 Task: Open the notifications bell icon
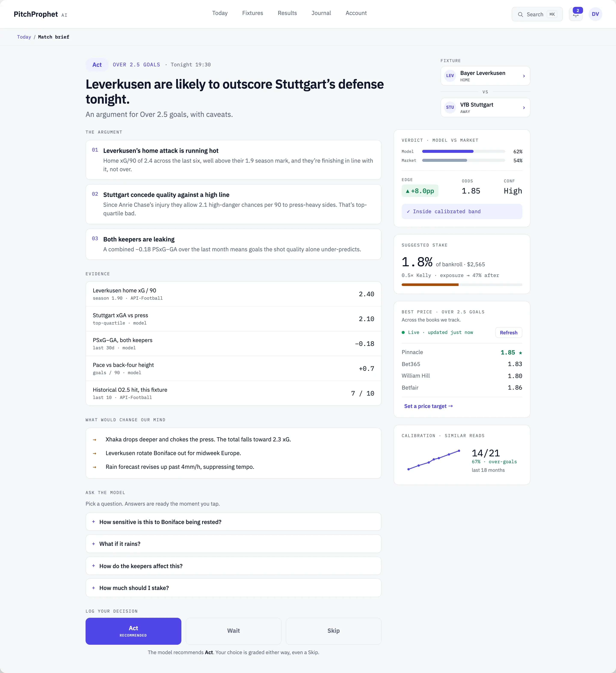click(576, 14)
